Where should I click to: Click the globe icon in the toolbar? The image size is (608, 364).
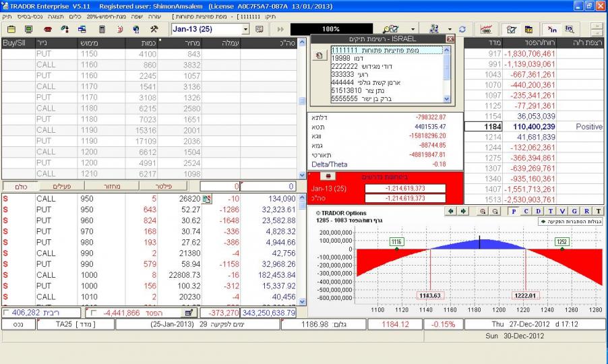point(136,30)
